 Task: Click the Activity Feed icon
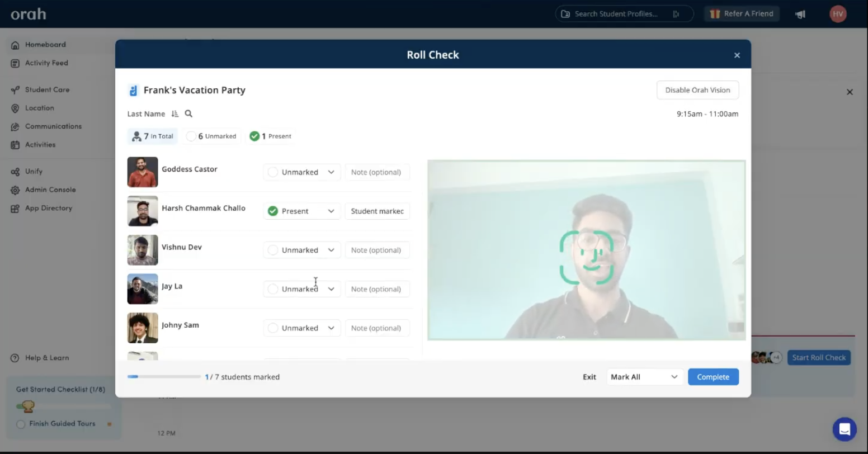point(15,63)
